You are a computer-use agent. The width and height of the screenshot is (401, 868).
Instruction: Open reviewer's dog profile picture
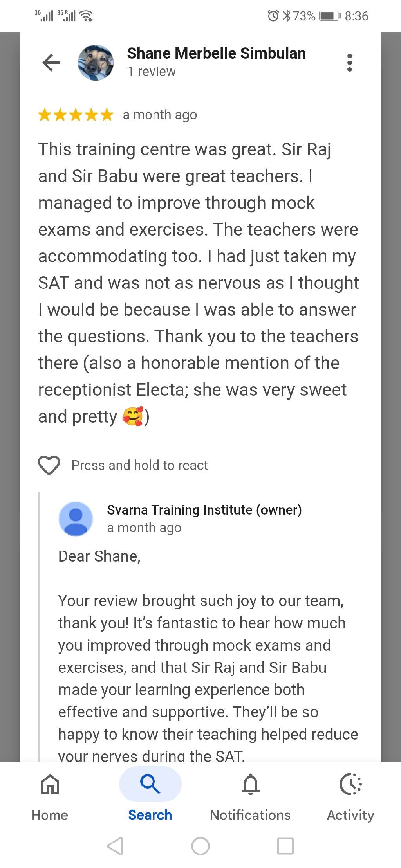[x=96, y=63]
